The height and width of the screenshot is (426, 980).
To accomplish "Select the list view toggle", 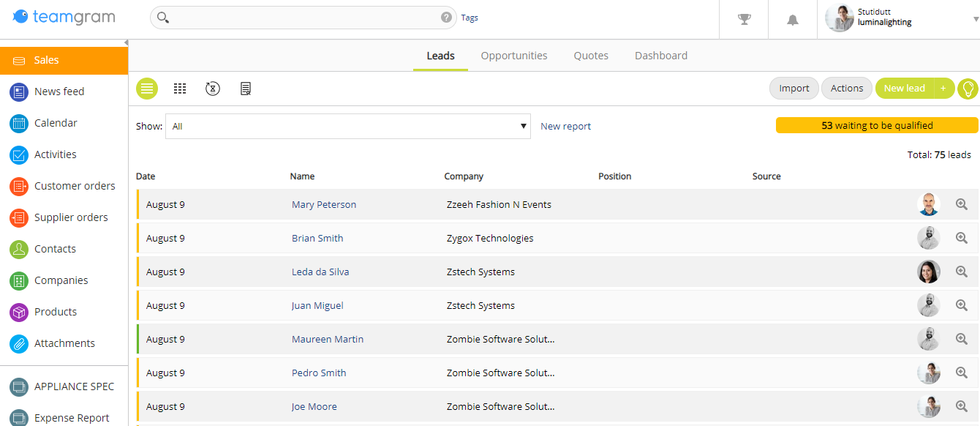I will (x=147, y=89).
